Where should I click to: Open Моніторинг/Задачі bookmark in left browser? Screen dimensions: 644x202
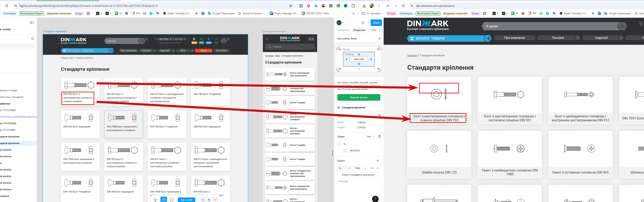pos(32,13)
